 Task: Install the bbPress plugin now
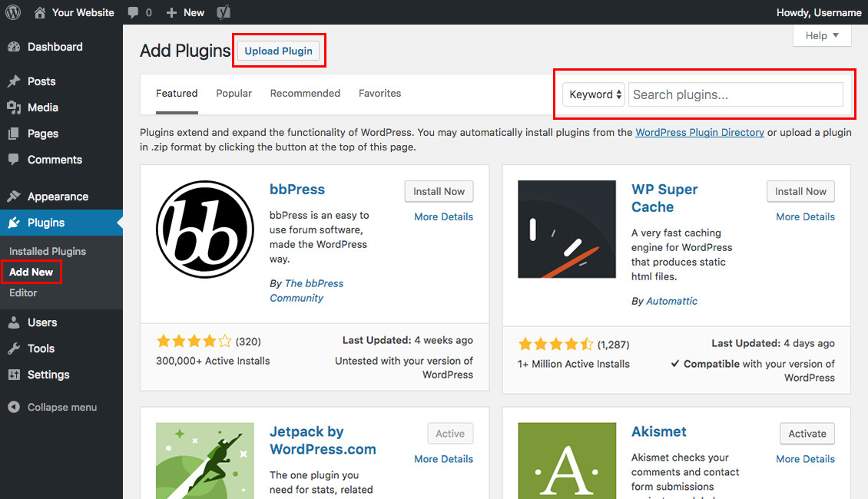(x=439, y=191)
